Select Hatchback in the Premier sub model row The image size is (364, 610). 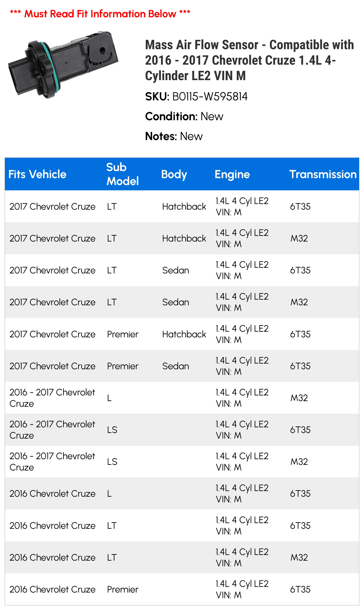[184, 334]
